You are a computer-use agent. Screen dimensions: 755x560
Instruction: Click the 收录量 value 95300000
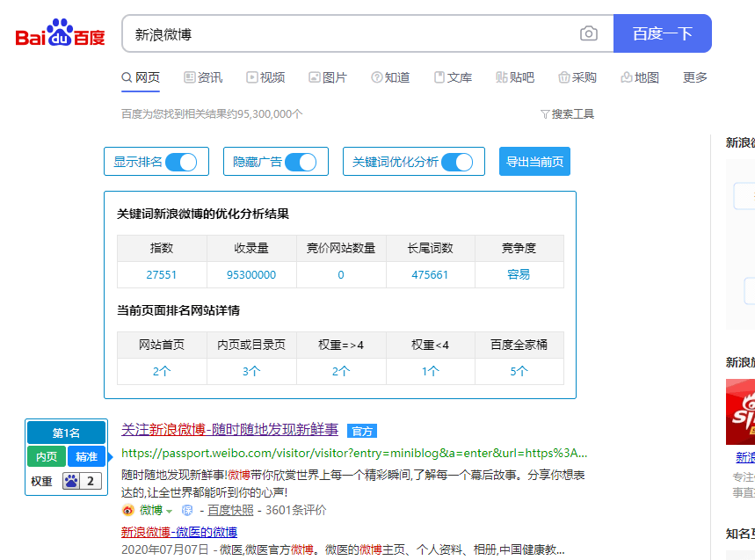[x=251, y=275]
